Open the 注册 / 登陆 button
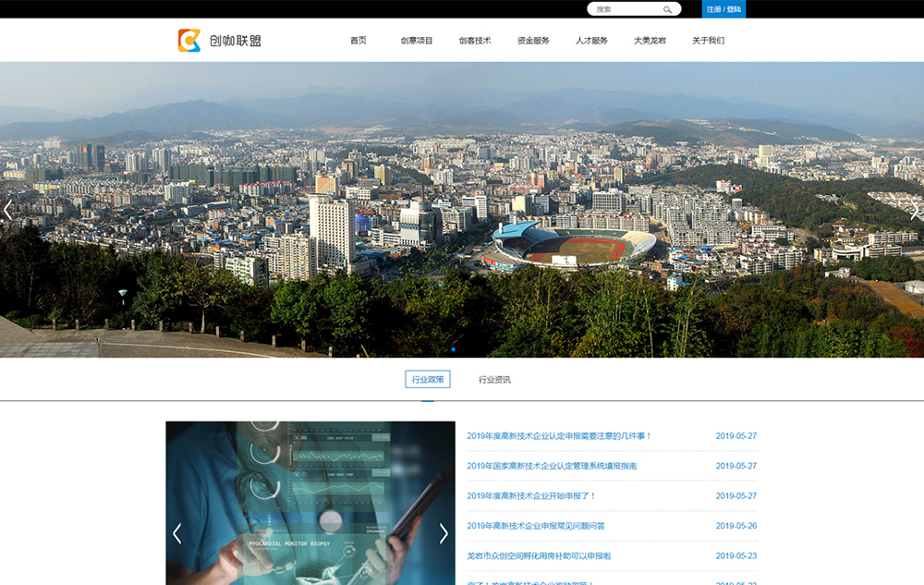Screen dimensions: 924x585 [723, 9]
